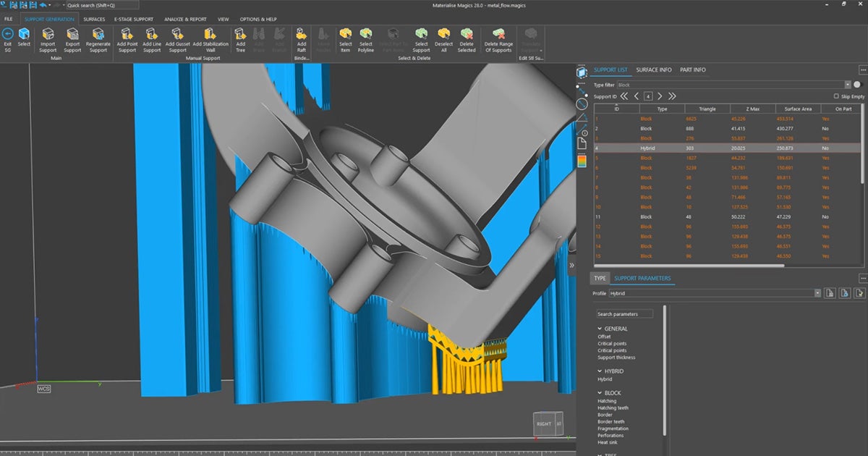Screen dimensions: 868x456
Task: Open the Type filter dropdown
Action: click(x=846, y=84)
